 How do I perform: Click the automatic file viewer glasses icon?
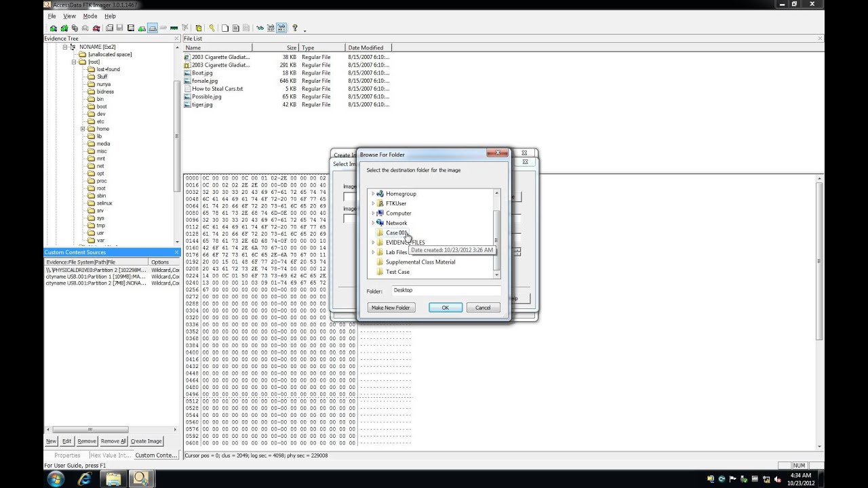point(260,28)
